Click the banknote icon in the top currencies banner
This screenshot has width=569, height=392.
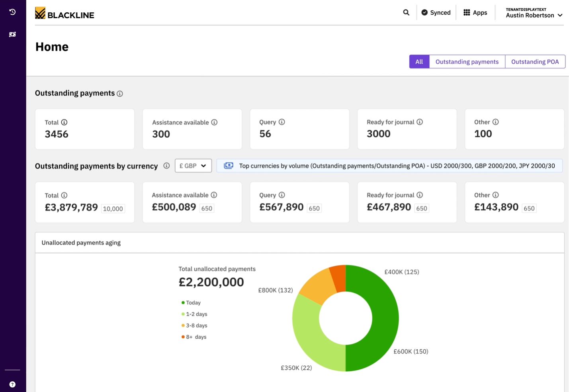coord(229,166)
